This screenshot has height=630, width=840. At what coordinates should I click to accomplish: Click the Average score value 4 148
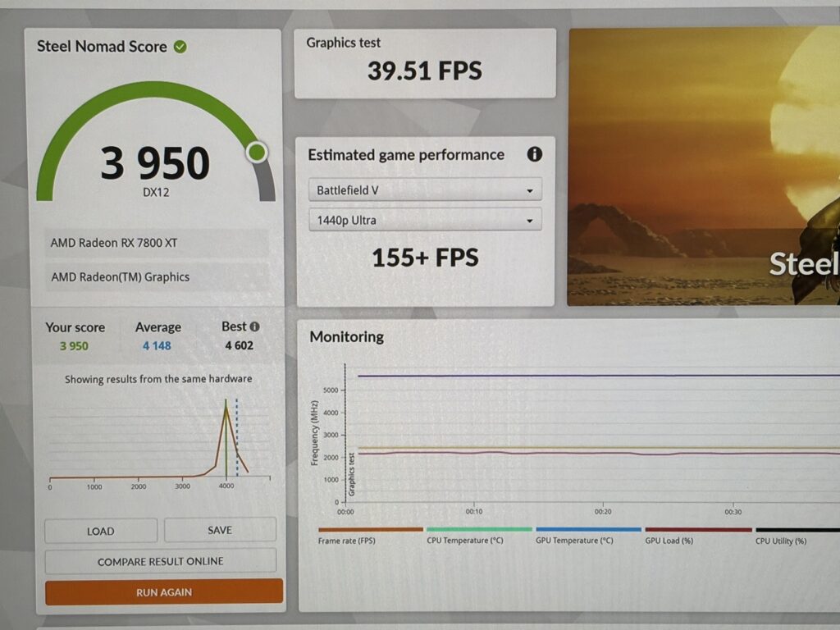[157, 345]
